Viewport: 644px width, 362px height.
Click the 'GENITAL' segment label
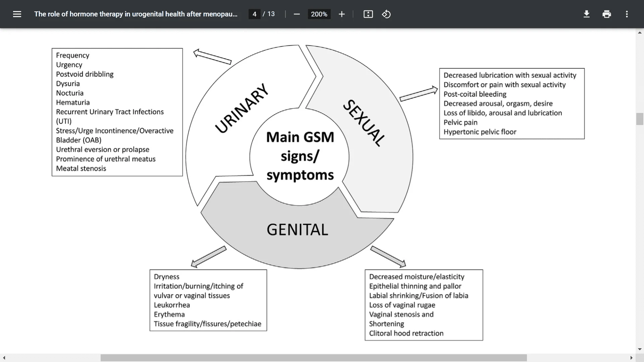coord(298,230)
